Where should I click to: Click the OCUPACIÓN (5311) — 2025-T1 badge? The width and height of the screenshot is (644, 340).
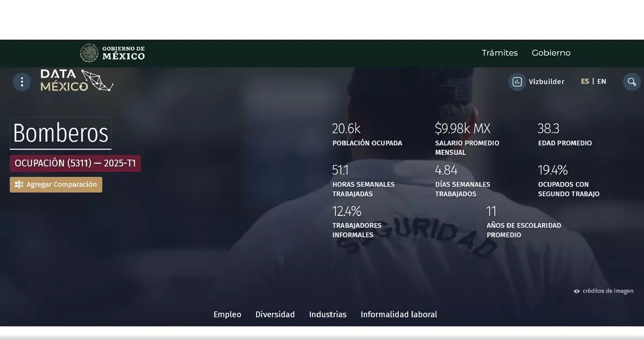[75, 163]
